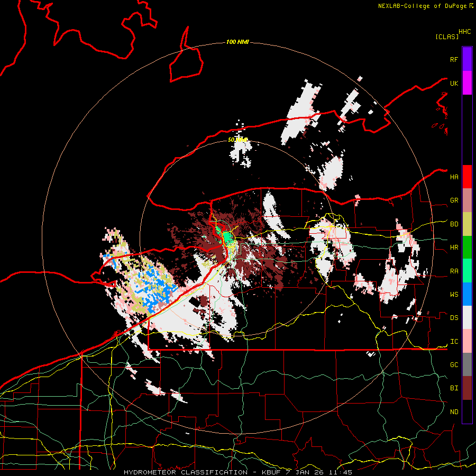Click the ND legend label
Image resolution: width=476 pixels, height=476 pixels.
(x=454, y=412)
